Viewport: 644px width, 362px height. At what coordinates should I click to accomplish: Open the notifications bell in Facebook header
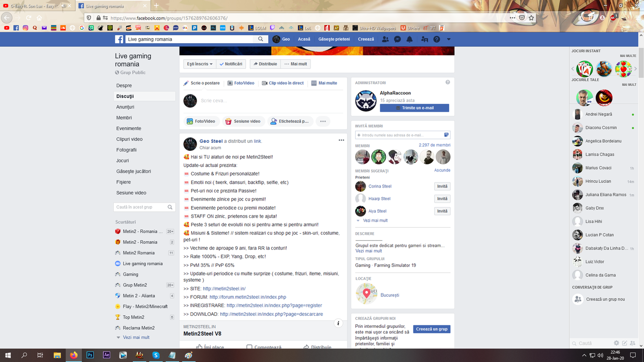(x=410, y=39)
